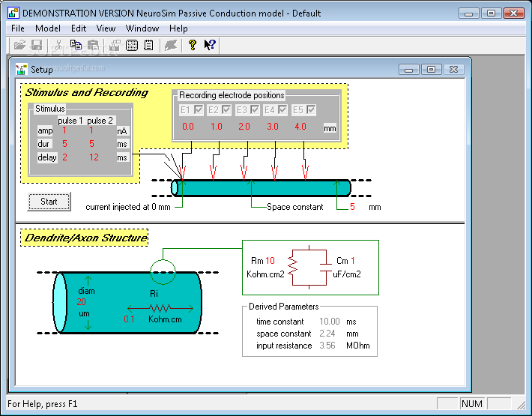Click the yellow question mark Help icon

click(x=193, y=45)
